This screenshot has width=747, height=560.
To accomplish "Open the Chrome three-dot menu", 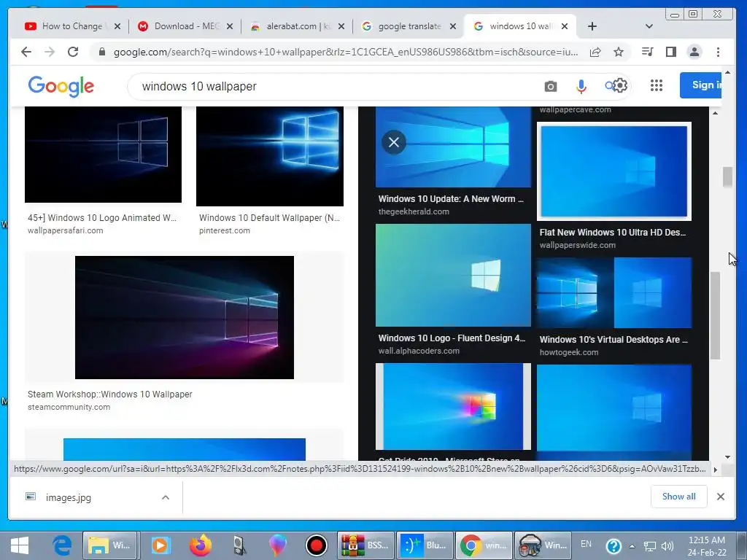I will [718, 52].
